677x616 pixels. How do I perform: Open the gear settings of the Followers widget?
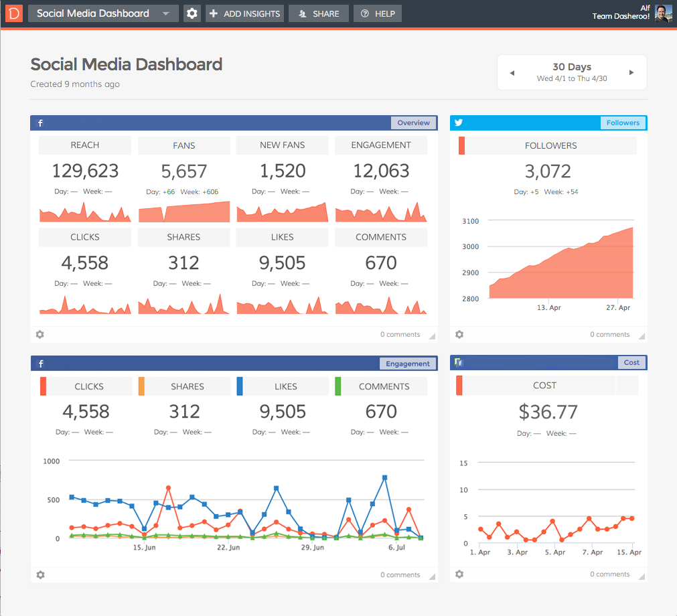tap(459, 334)
